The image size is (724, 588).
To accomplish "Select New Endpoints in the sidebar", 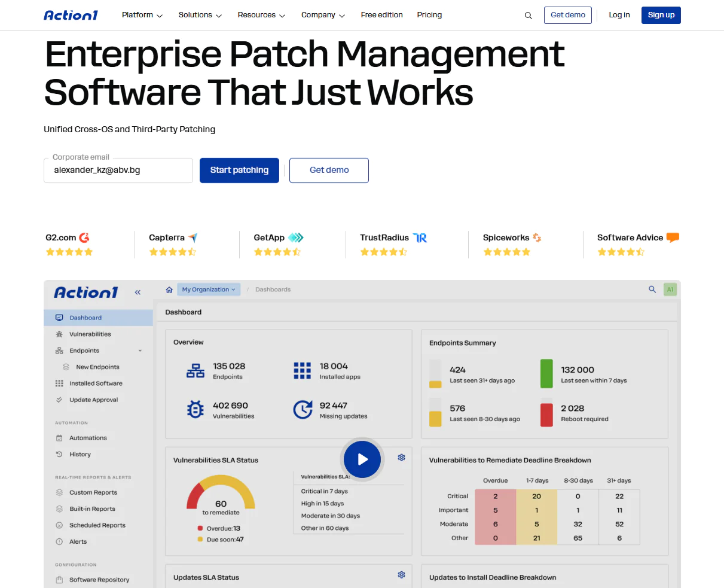I will (x=98, y=367).
